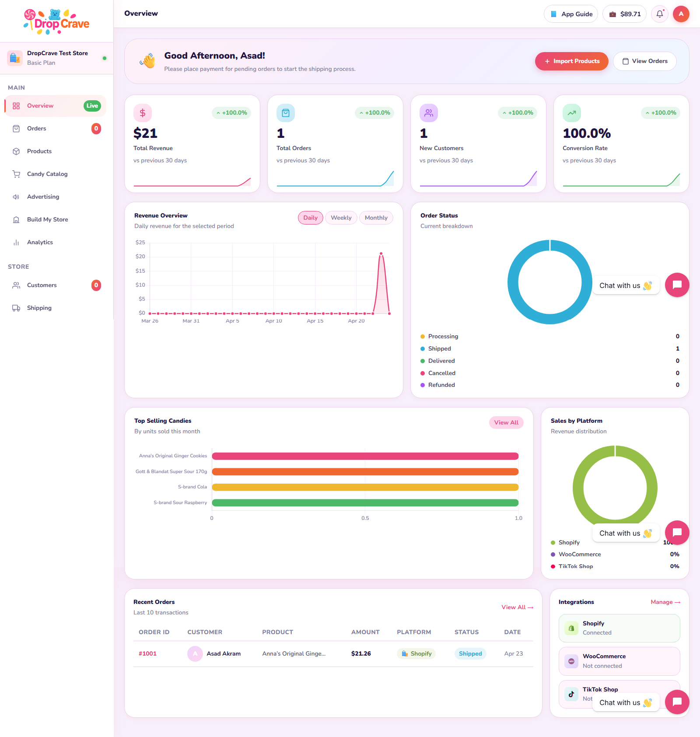Open the notifications bell
This screenshot has width=700, height=737.
pos(660,14)
